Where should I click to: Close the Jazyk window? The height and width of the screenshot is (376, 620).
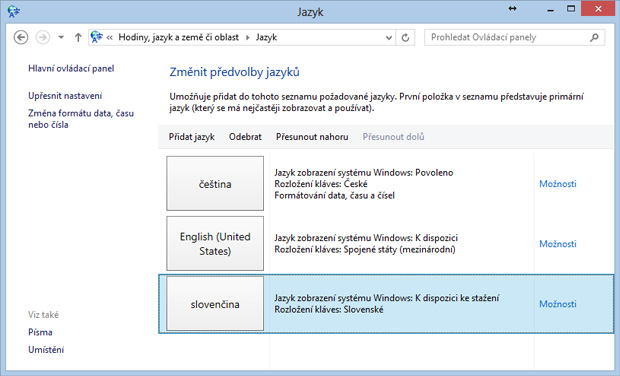point(598,9)
